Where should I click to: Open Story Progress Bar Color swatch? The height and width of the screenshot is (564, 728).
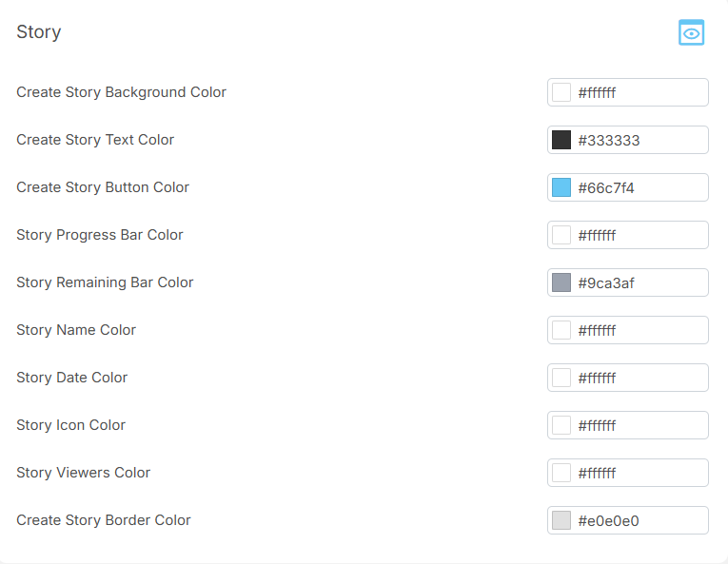click(561, 235)
